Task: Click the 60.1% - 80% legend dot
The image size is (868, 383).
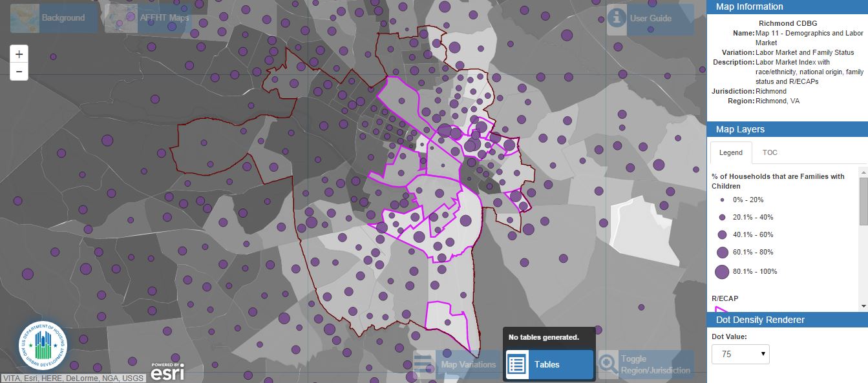Action: pyautogui.click(x=722, y=252)
